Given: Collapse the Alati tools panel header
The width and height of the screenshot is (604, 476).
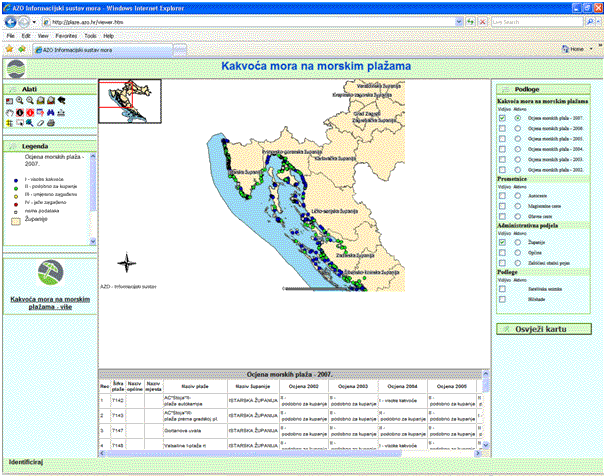Looking at the screenshot, I should [30, 89].
